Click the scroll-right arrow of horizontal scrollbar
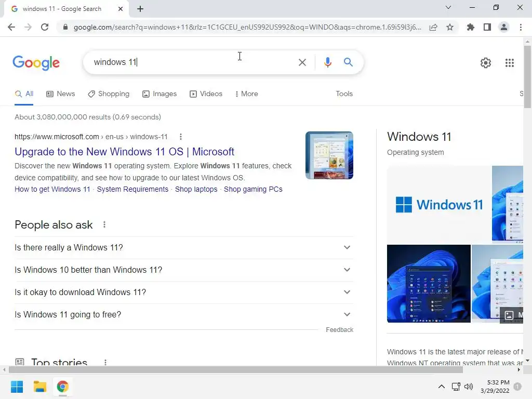The height and width of the screenshot is (399, 532). click(x=519, y=370)
